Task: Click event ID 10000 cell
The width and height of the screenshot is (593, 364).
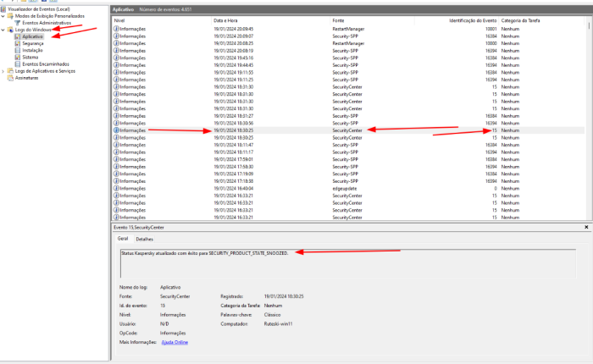Action: (490, 43)
